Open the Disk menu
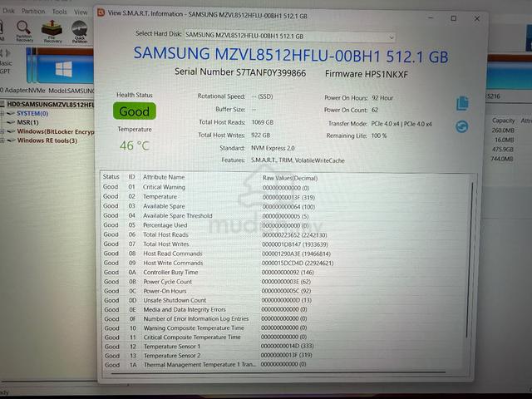This screenshot has width=532, height=399. 8,11
